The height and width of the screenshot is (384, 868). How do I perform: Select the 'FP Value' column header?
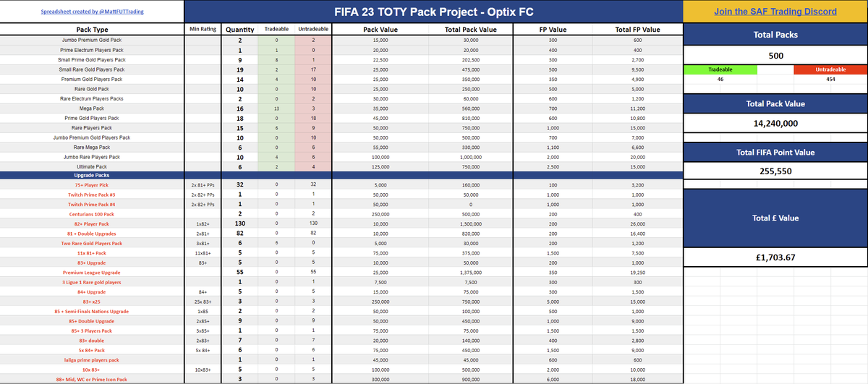[553, 30]
